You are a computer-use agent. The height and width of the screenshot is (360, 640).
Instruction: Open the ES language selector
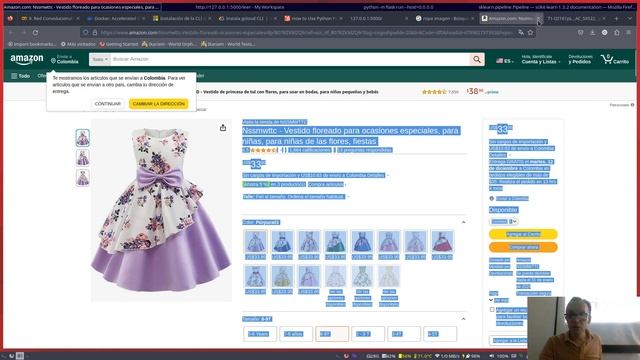504,61
